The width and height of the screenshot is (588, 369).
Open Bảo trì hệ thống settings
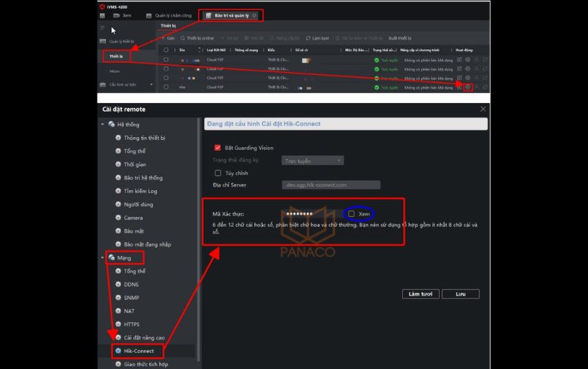[139, 177]
